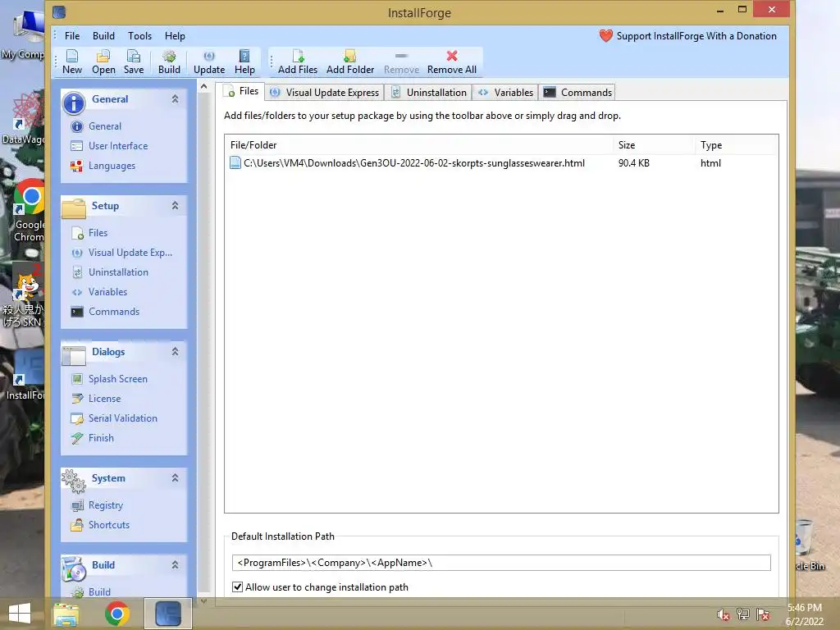Image resolution: width=840 pixels, height=630 pixels.
Task: Open the Build menu
Action: pyautogui.click(x=103, y=36)
